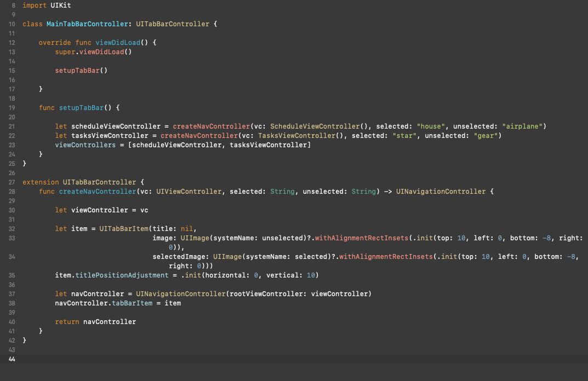Select 'viewDidLoad' in the line 12 declaration
This screenshot has height=381, width=588.
click(118, 43)
